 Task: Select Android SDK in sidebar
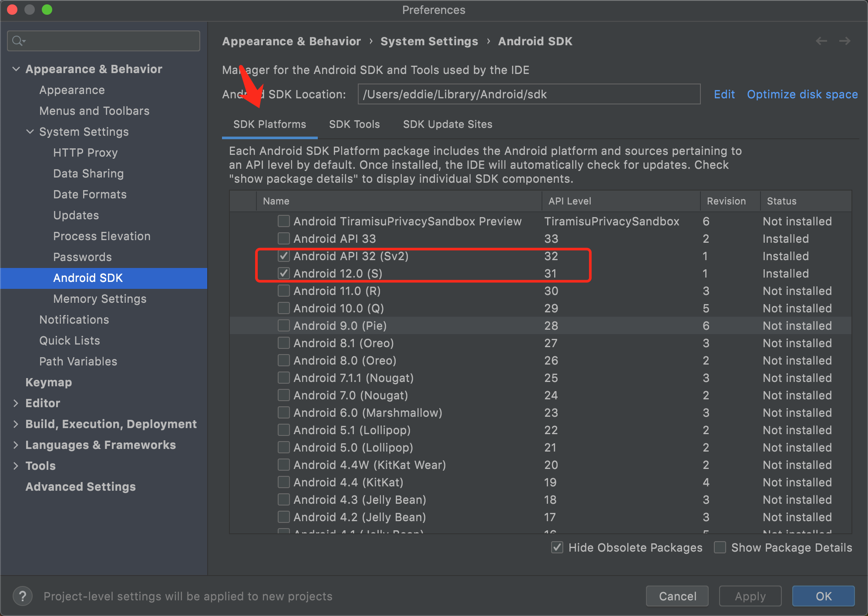pos(104,278)
